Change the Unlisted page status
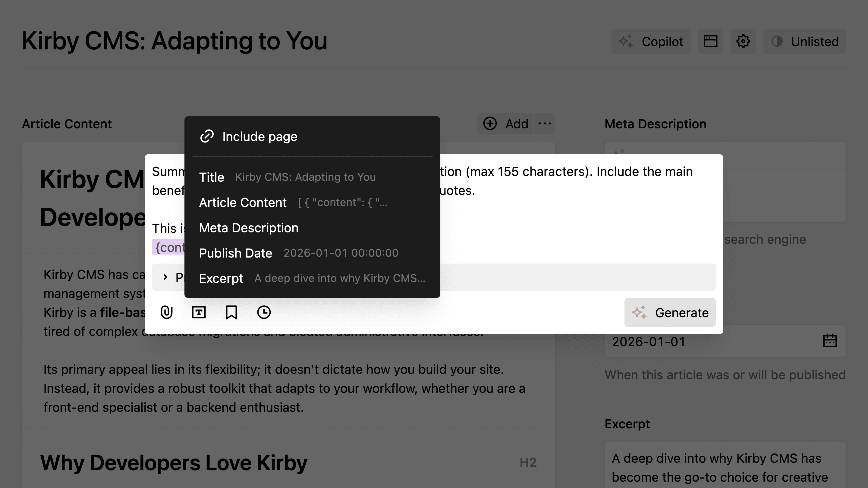The width and height of the screenshot is (868, 488). (x=805, y=42)
